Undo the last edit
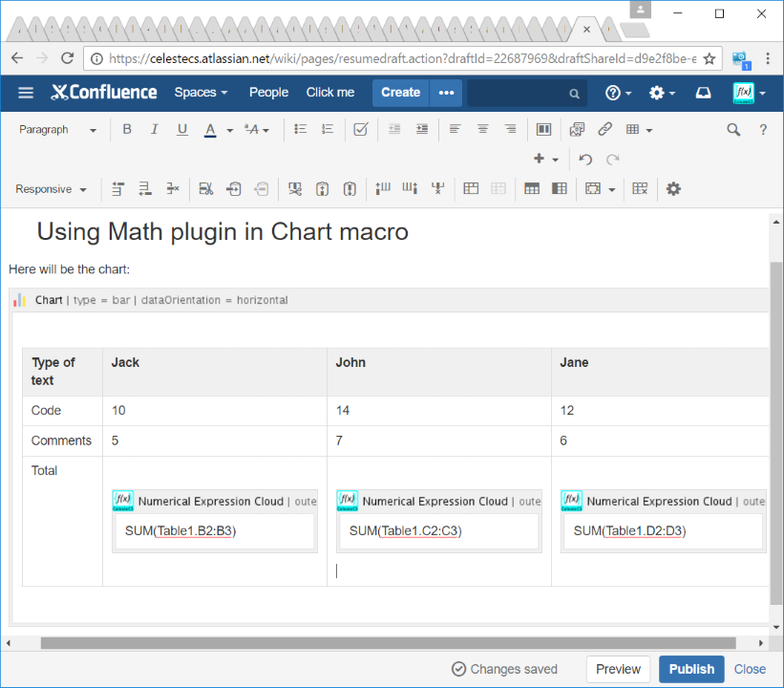The image size is (784, 688). point(586,160)
